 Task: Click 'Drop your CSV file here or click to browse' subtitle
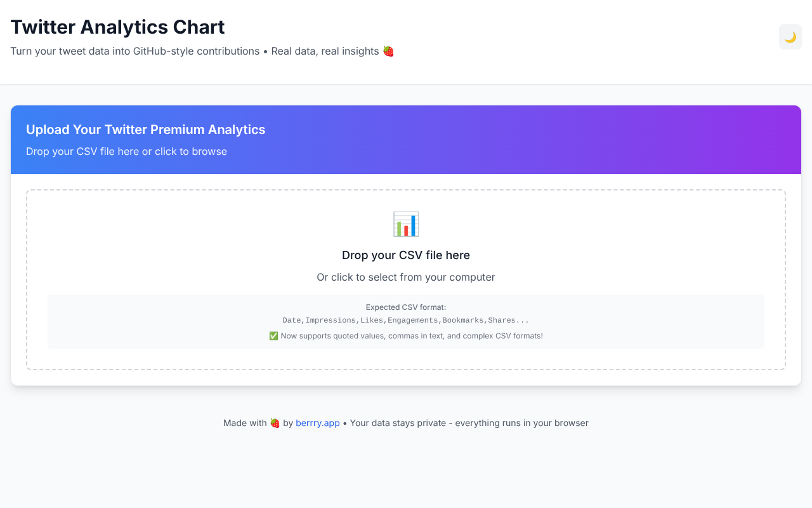click(126, 151)
